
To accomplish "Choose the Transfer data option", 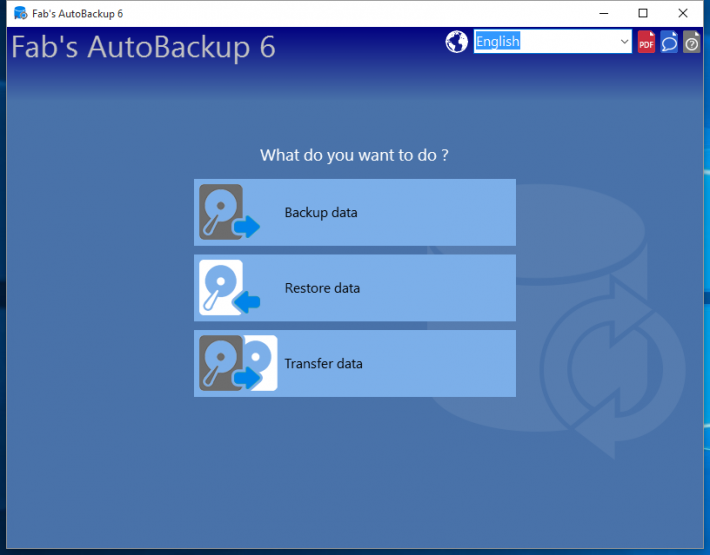I will point(355,364).
